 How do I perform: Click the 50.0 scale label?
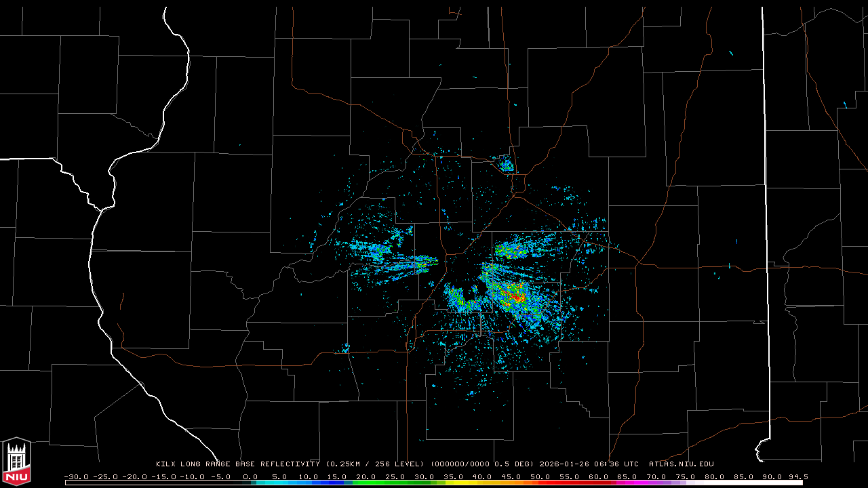coord(540,476)
